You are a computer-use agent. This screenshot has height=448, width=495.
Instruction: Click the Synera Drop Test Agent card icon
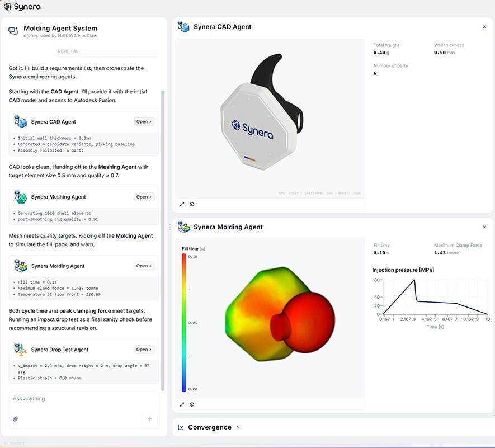click(x=21, y=350)
